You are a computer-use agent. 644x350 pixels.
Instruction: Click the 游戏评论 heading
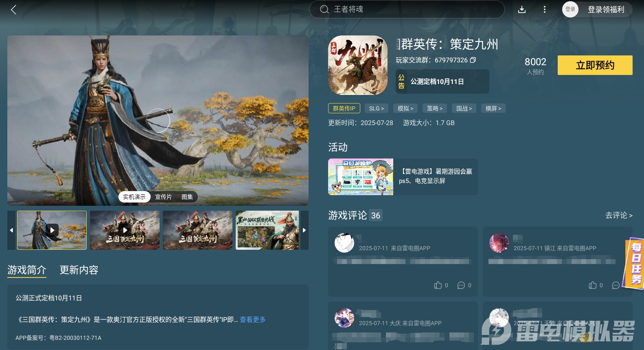[x=348, y=215]
